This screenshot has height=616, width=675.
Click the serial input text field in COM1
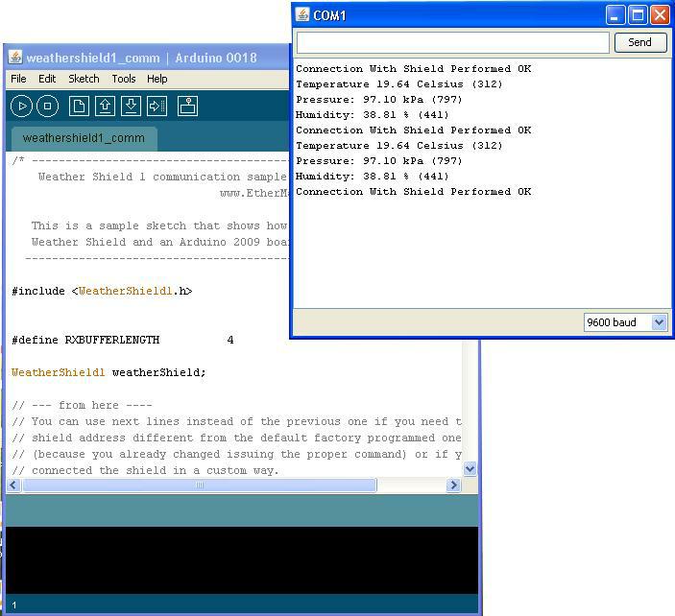click(452, 42)
